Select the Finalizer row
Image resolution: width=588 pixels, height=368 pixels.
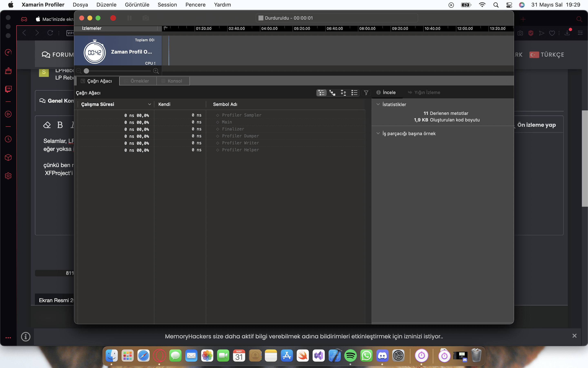(221, 129)
